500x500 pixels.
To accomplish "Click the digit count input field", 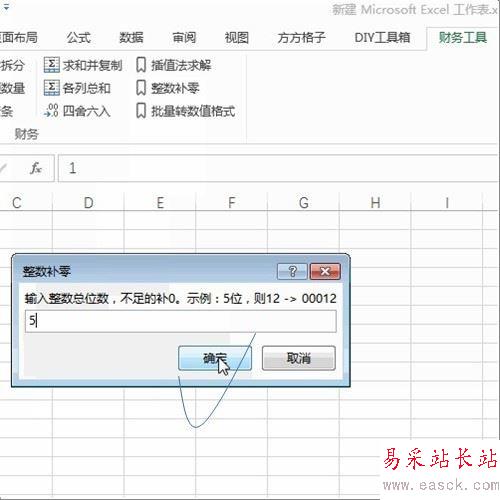I will click(x=181, y=321).
